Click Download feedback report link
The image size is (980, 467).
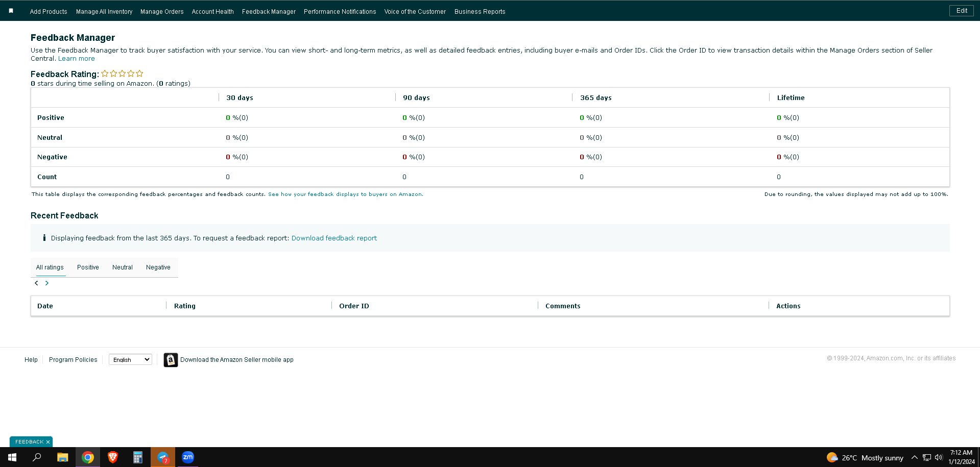pyautogui.click(x=334, y=238)
